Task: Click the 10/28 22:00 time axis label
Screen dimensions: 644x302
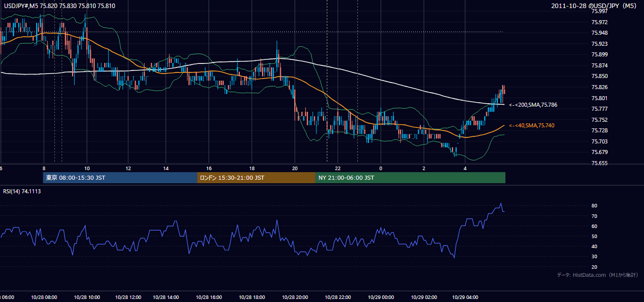Action: click(x=338, y=297)
